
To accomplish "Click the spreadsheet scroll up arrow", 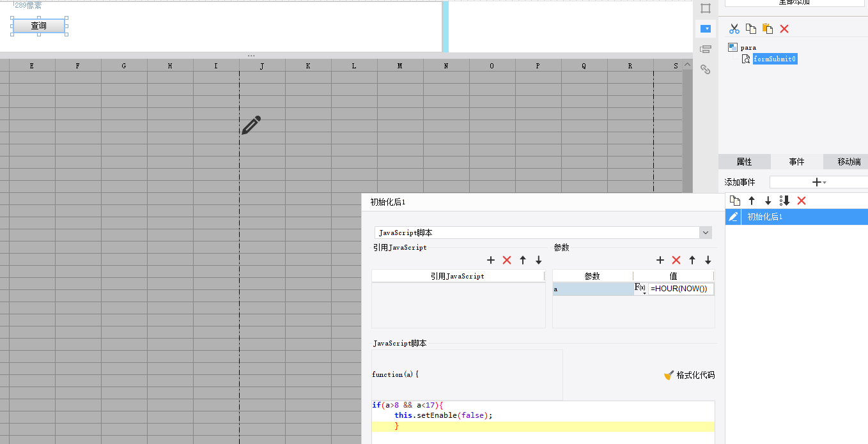I will (688, 65).
